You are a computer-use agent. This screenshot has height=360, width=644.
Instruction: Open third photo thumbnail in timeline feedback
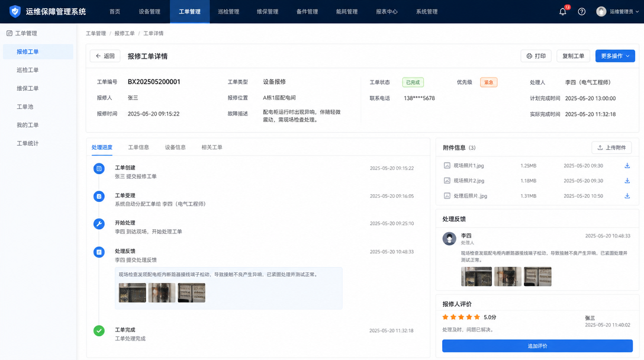point(191,292)
